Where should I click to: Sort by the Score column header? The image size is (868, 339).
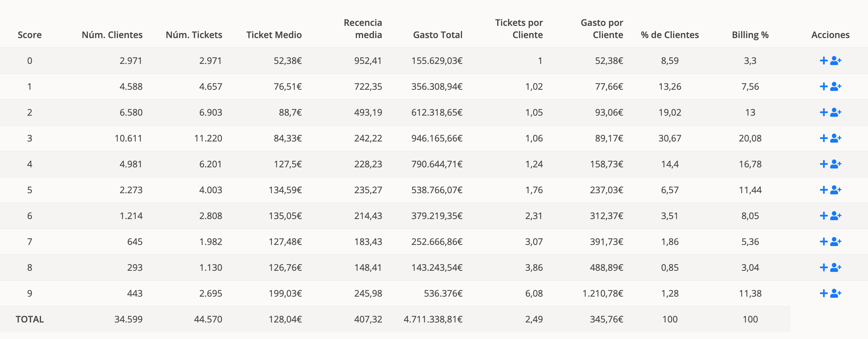click(x=29, y=35)
